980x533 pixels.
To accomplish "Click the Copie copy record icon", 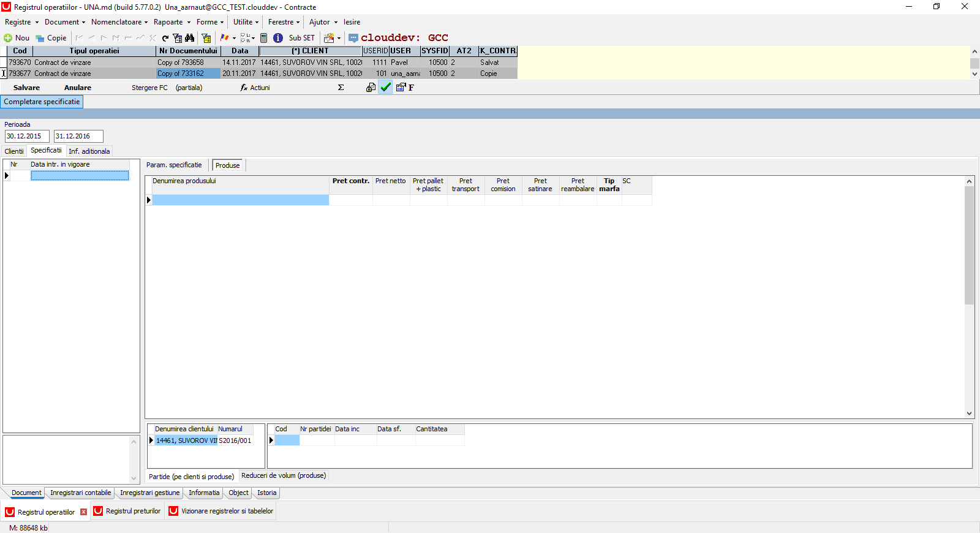I will (40, 38).
